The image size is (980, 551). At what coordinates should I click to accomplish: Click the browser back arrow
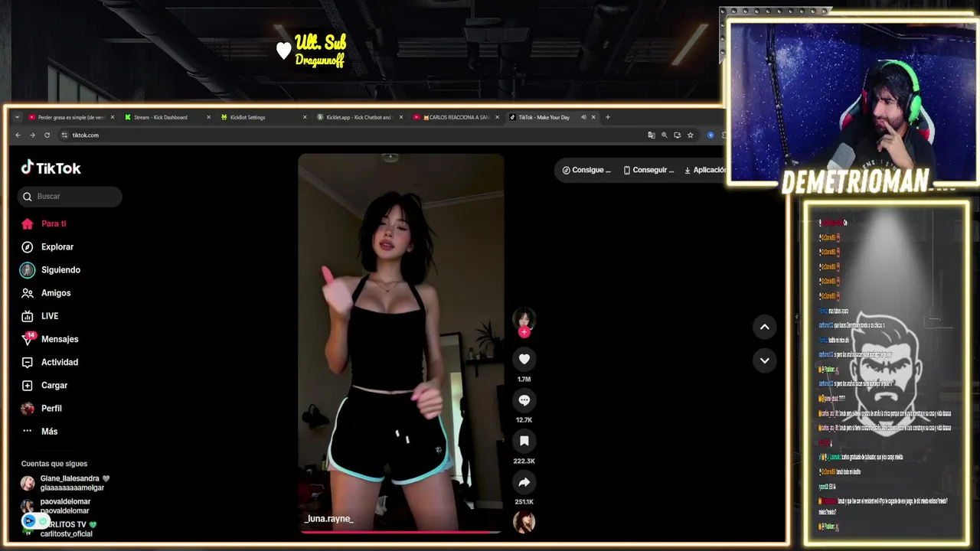[18, 135]
